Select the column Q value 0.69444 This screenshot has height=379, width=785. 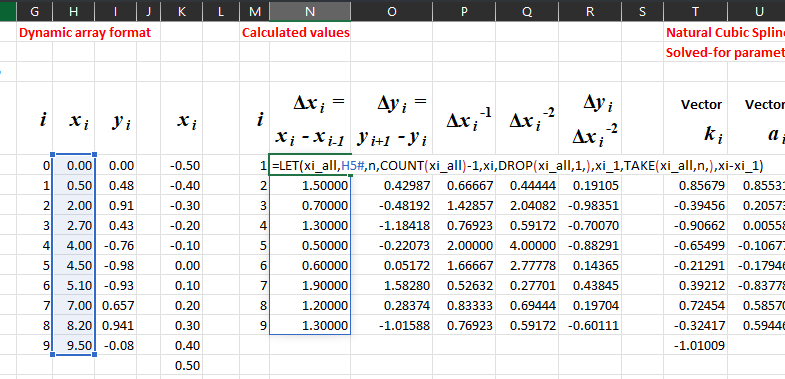click(x=527, y=306)
